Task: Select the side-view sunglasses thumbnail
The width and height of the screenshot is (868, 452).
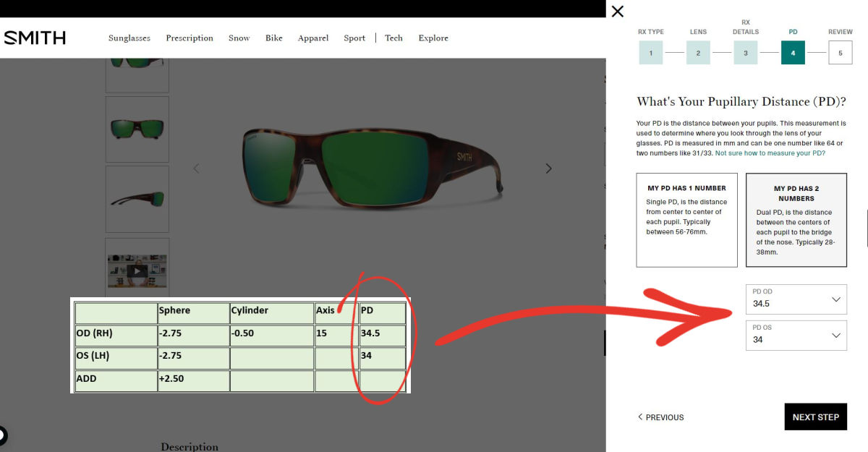Action: (137, 199)
